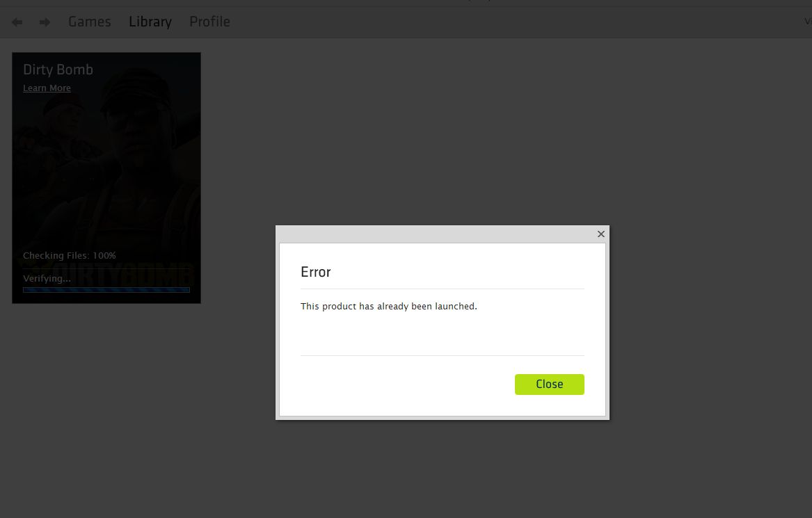Click the Error heading in the dialog
Viewport: 812px width, 518px height.
(x=315, y=272)
